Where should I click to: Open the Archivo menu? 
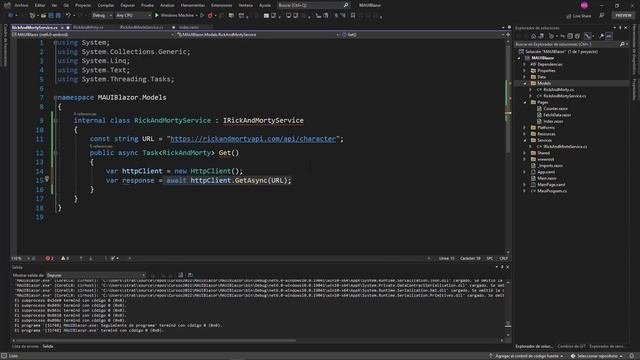pos(21,5)
